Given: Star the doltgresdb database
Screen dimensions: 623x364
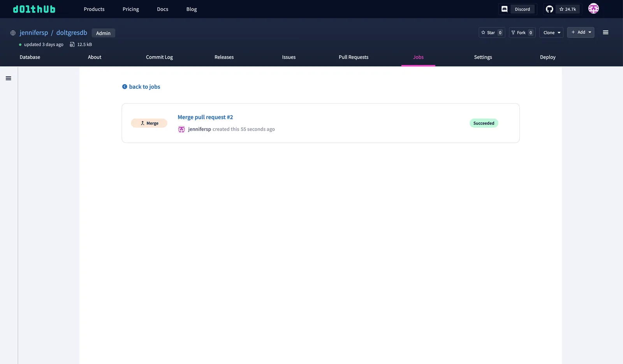Looking at the screenshot, I should pos(492,32).
